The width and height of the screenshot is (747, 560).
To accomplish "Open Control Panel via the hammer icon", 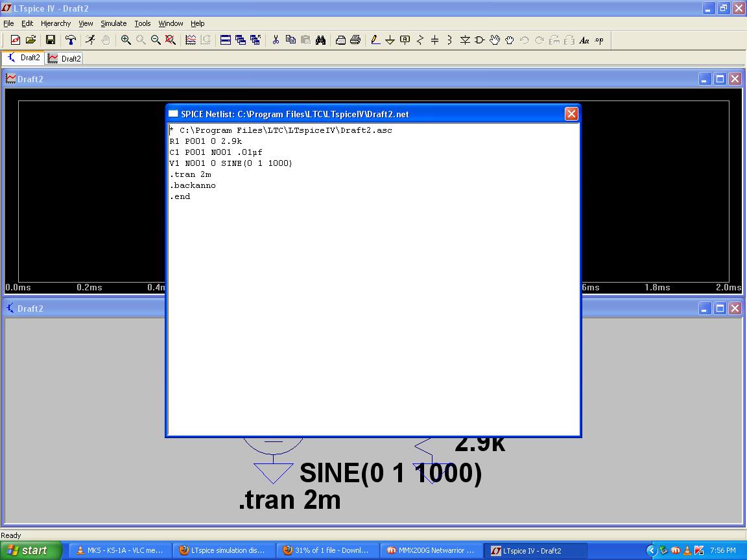I will 71,40.
